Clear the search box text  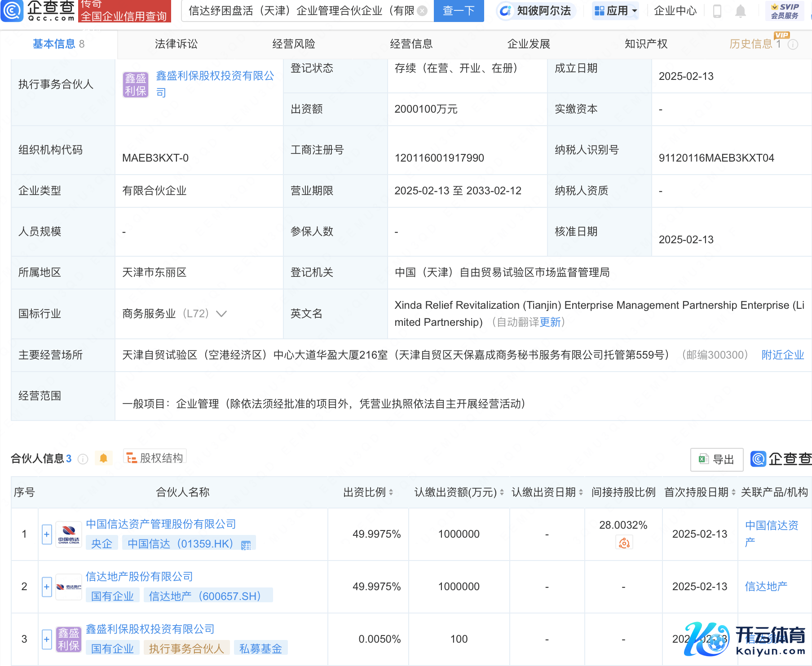(422, 11)
